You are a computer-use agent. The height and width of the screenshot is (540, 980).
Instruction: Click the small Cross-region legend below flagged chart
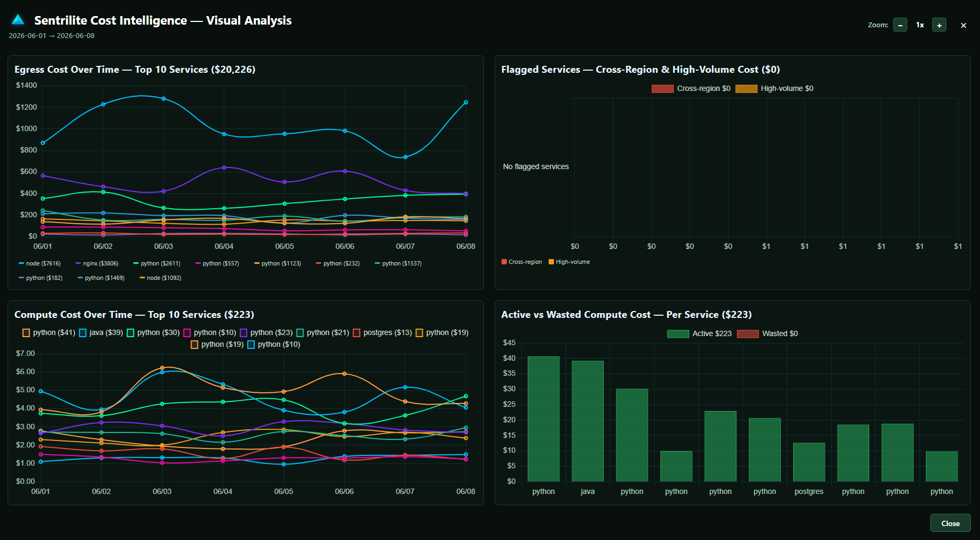pos(522,262)
